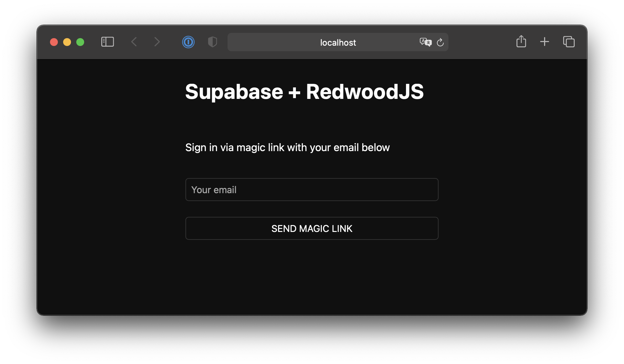Image resolution: width=624 pixels, height=364 pixels.
Task: Open the translate icon in address bar
Action: (x=425, y=42)
